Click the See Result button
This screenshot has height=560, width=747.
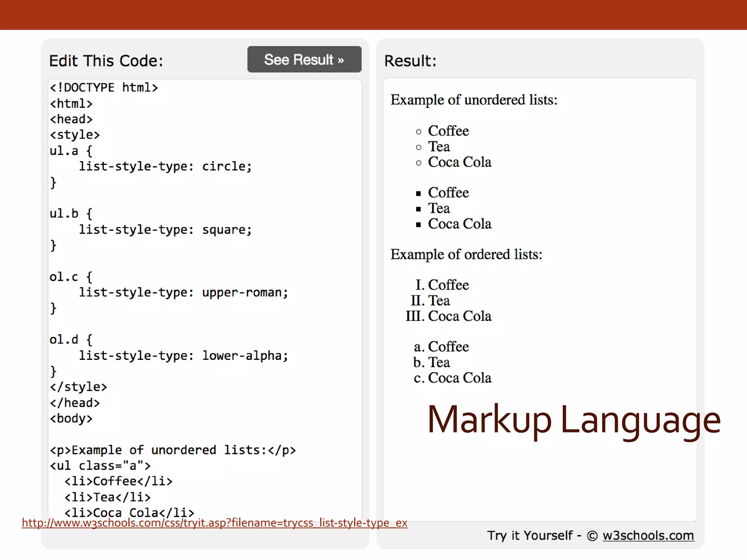coord(304,59)
